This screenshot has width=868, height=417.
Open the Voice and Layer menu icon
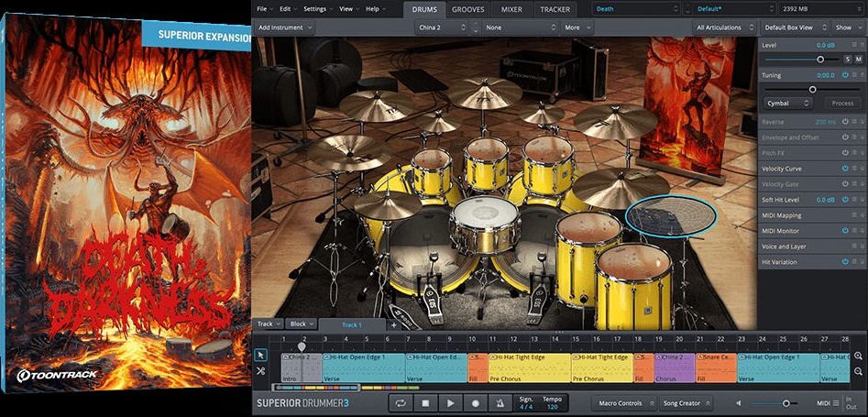[x=854, y=247]
